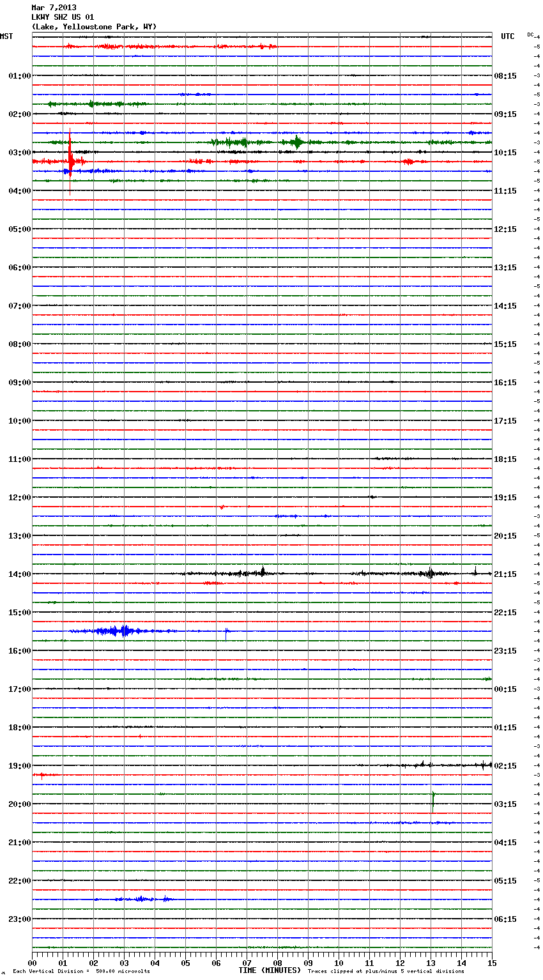Click the green wave burst above 03:00

tap(296, 142)
